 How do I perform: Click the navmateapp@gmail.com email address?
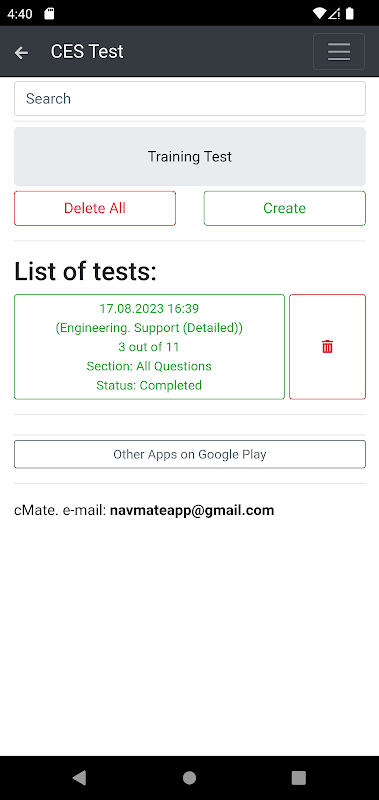[192, 510]
